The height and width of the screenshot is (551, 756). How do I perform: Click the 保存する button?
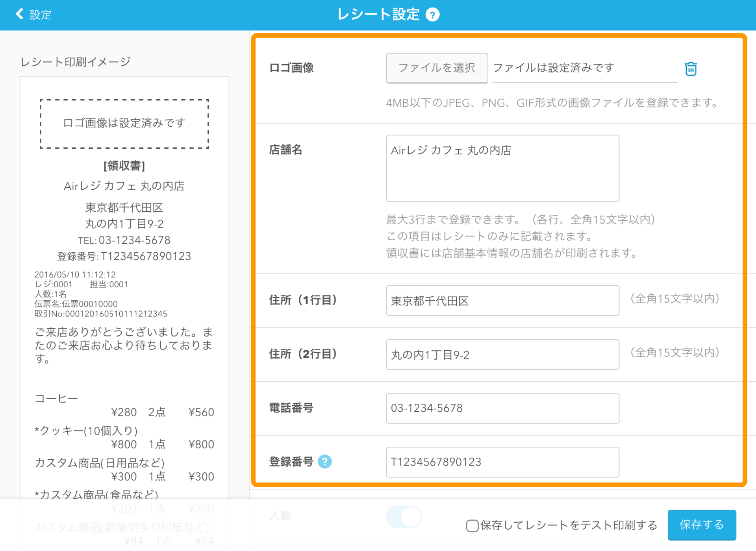(x=701, y=525)
